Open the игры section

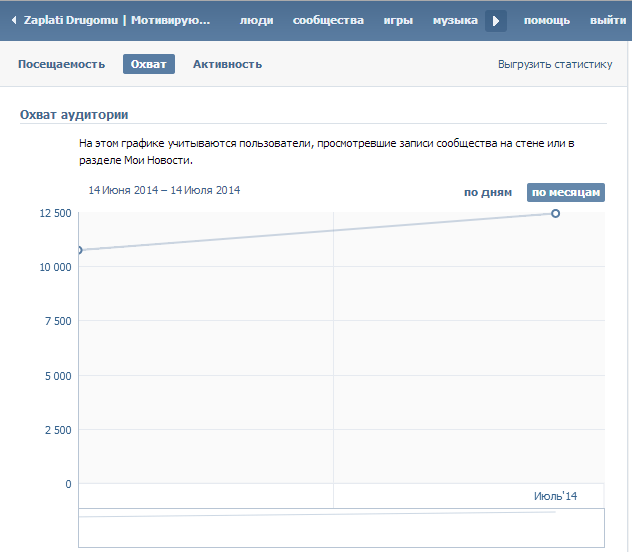click(x=398, y=21)
